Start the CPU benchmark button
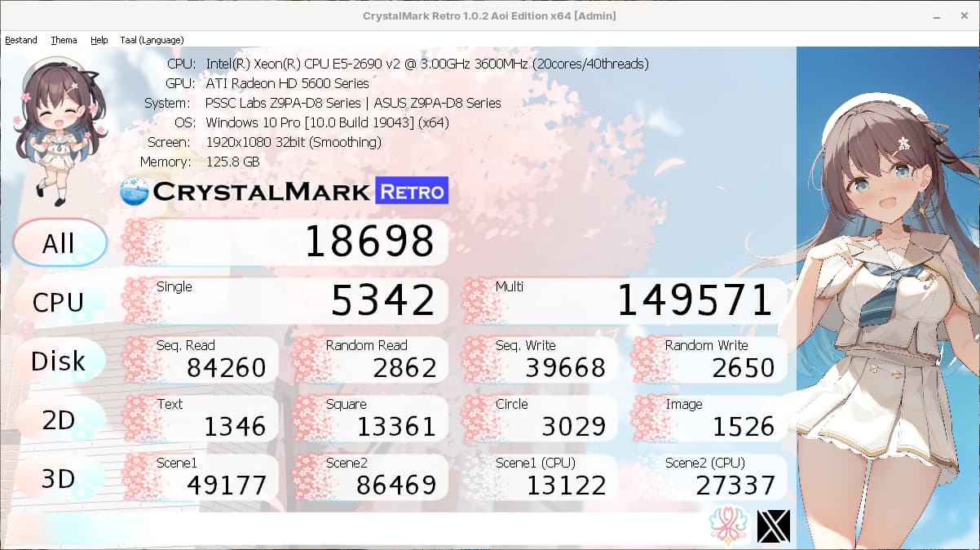This screenshot has width=980, height=550. click(60, 302)
